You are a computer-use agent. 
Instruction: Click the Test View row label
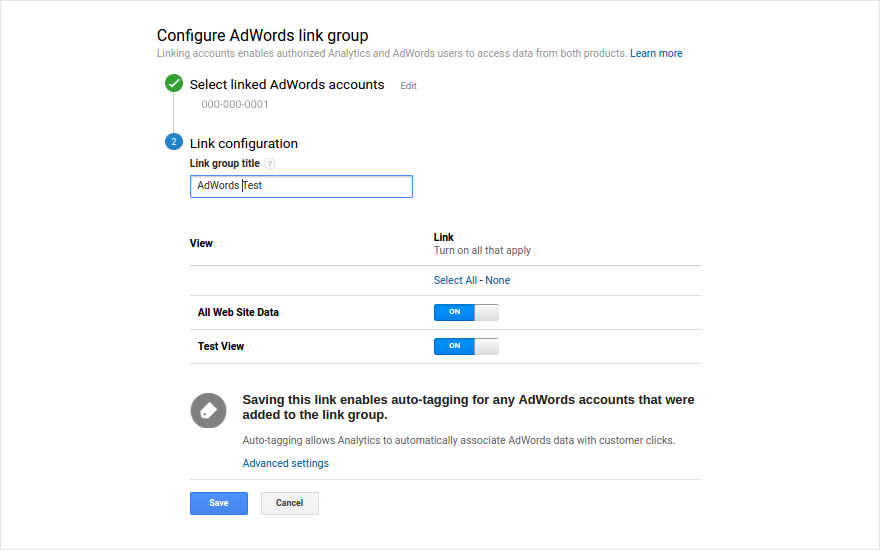click(221, 346)
